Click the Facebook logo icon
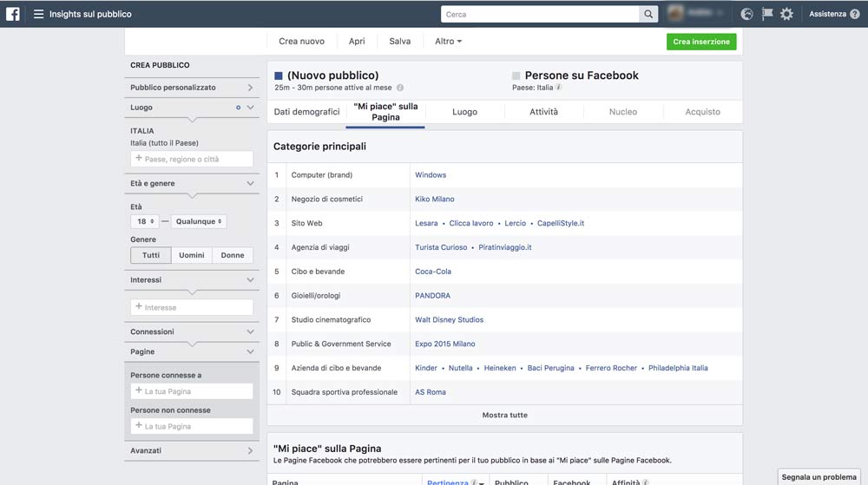 pyautogui.click(x=13, y=14)
